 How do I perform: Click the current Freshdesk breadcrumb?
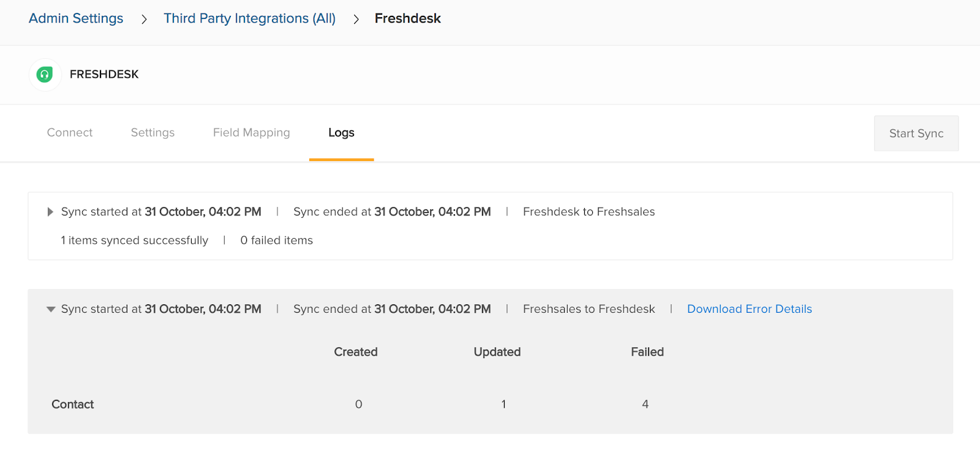[x=407, y=18]
